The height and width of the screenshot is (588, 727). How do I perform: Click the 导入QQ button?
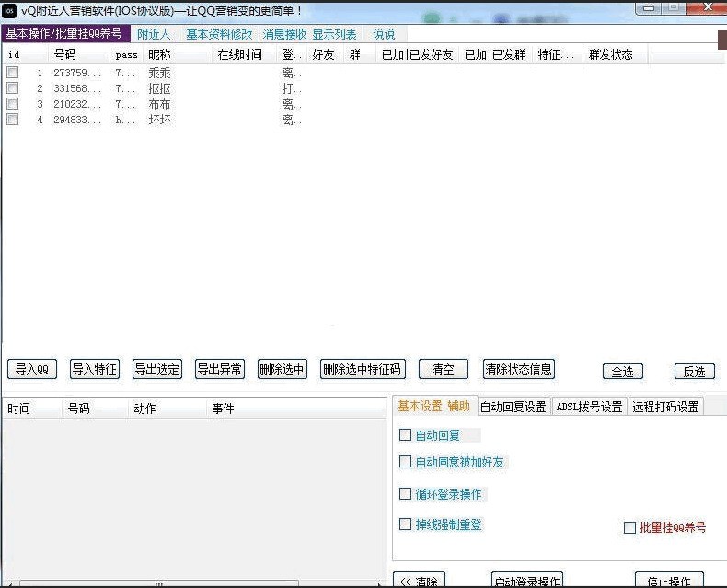point(32,369)
